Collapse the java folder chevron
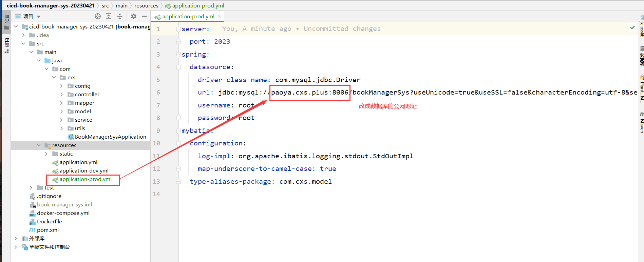Screen dimensions: 644x262 point(39,60)
